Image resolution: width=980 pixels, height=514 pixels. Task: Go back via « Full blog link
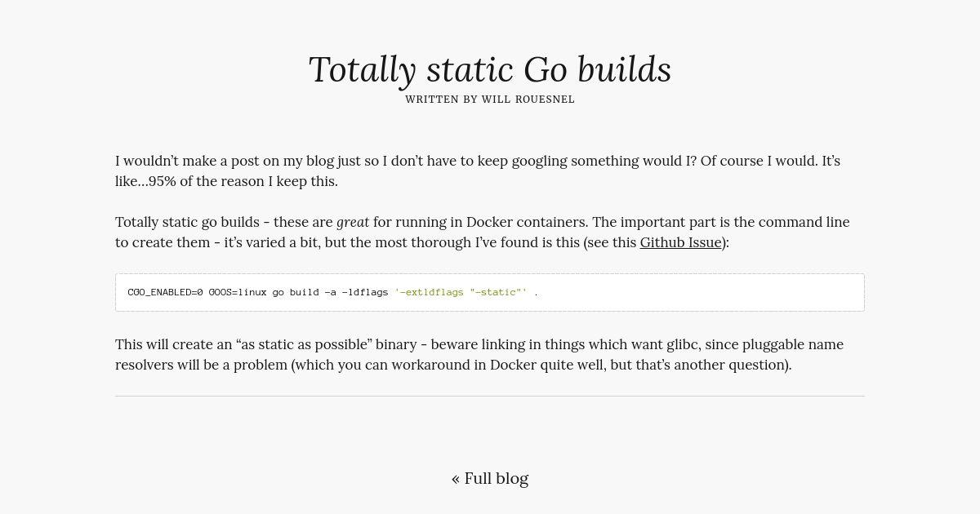490,478
